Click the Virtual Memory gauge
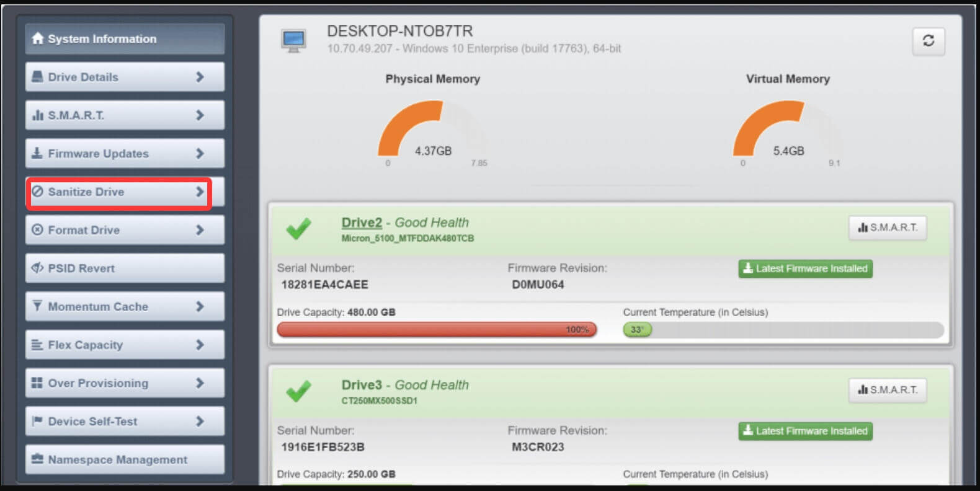Image resolution: width=980 pixels, height=491 pixels. 788,128
